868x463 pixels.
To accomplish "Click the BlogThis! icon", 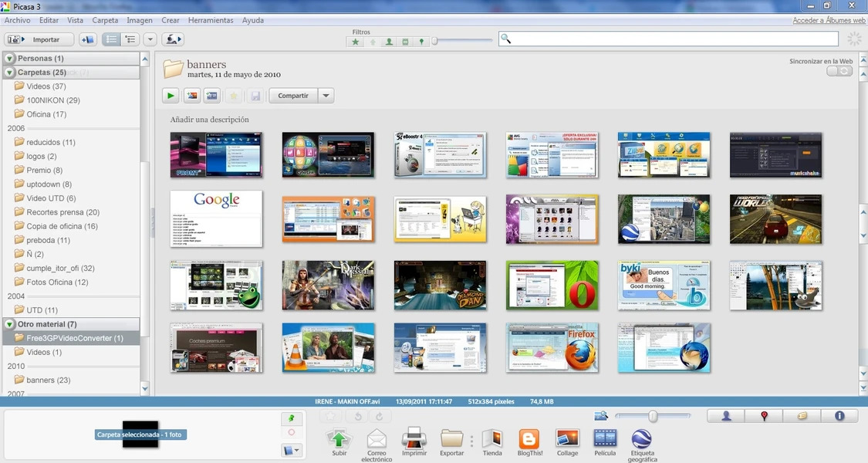I will pos(529,439).
